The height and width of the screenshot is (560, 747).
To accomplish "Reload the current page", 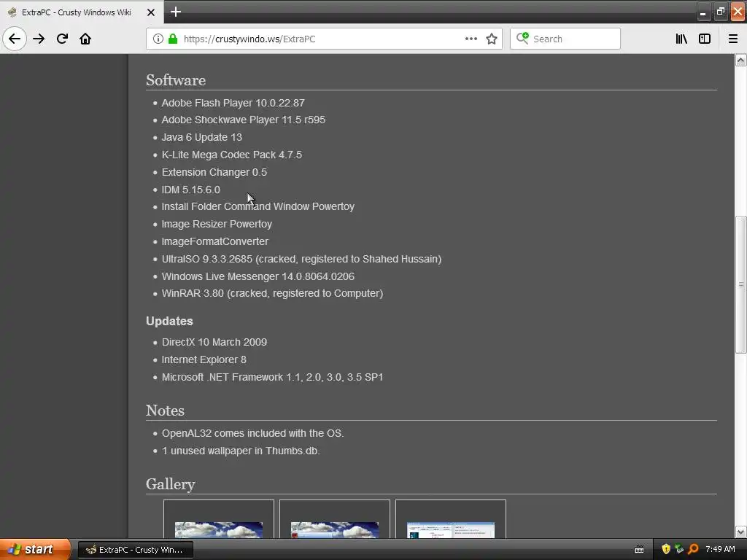I will (62, 39).
